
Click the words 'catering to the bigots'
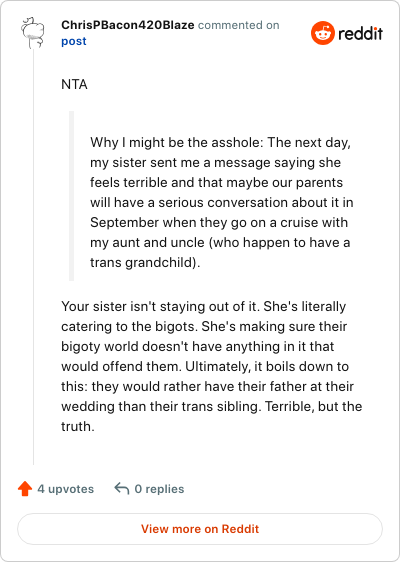129,327
